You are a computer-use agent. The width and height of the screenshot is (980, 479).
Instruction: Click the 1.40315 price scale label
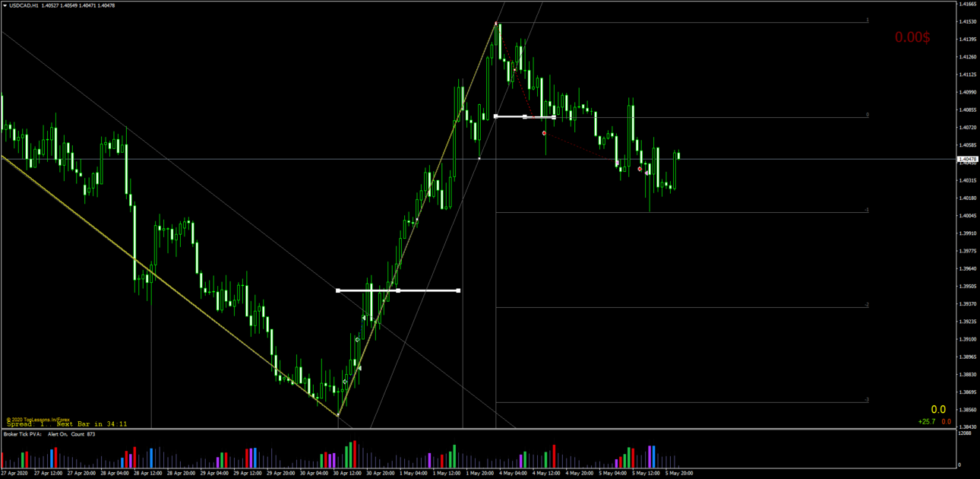click(969, 180)
